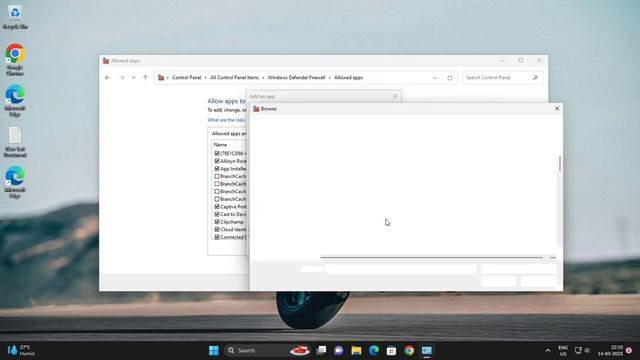Refresh the Allowed apps page
640x360 pixels.
tap(450, 78)
